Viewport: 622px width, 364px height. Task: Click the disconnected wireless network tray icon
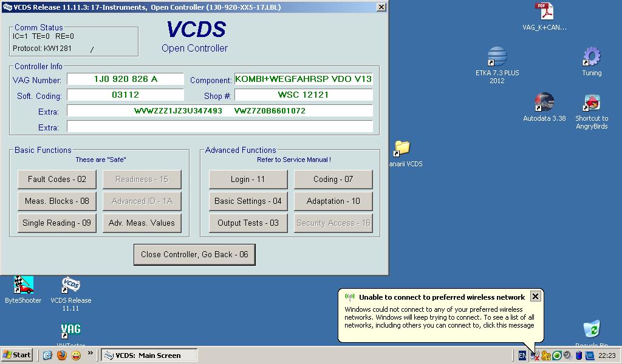point(535,356)
